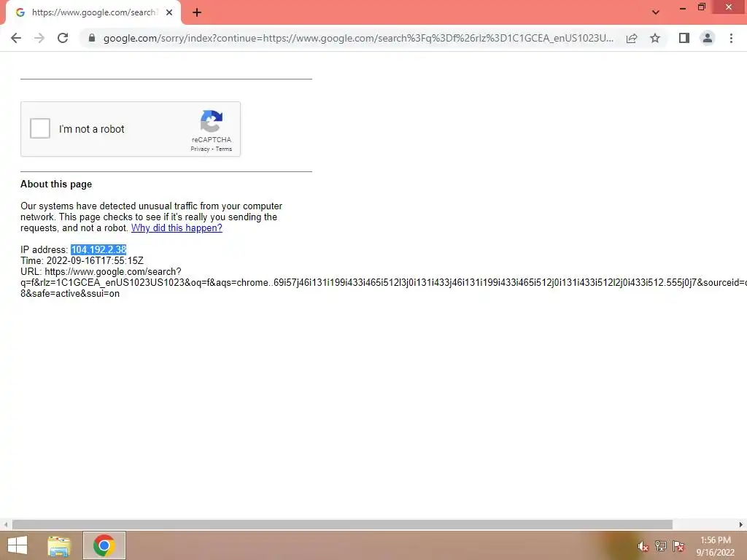The height and width of the screenshot is (560, 747).
Task: Click the horizontal scrollbar thumb
Action: [x=342, y=524]
